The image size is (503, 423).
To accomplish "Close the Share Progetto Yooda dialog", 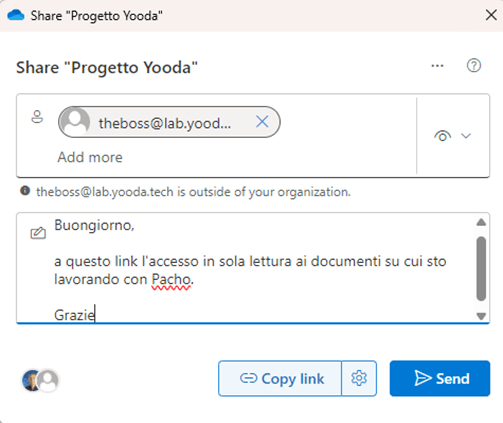I will (491, 15).
